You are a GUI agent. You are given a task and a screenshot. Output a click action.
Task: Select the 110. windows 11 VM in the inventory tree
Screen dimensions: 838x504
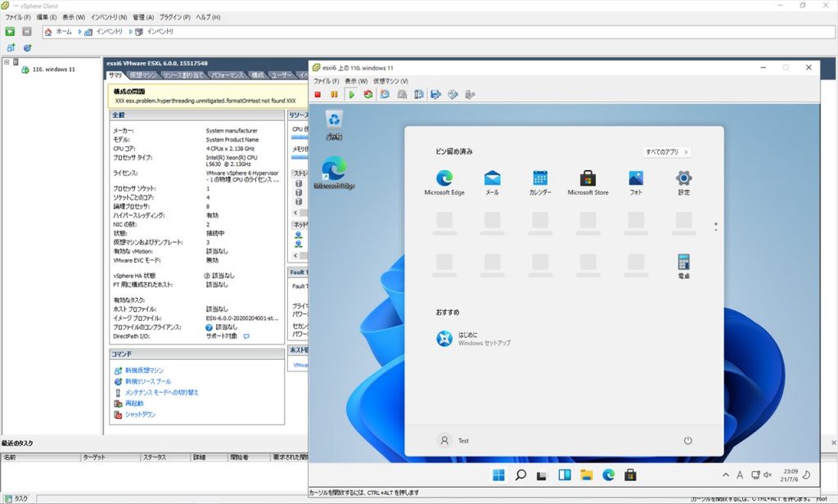(53, 70)
